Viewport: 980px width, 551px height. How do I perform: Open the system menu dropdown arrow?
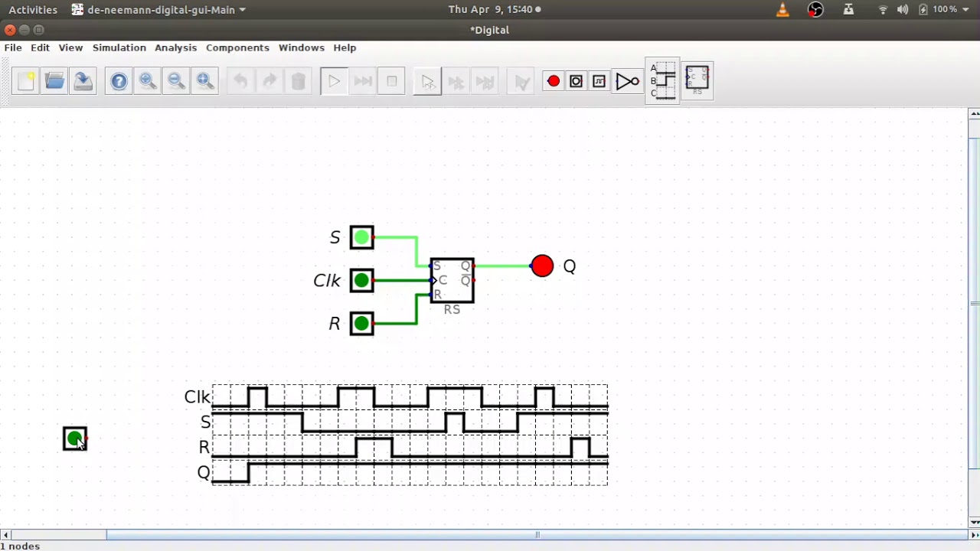pos(966,9)
